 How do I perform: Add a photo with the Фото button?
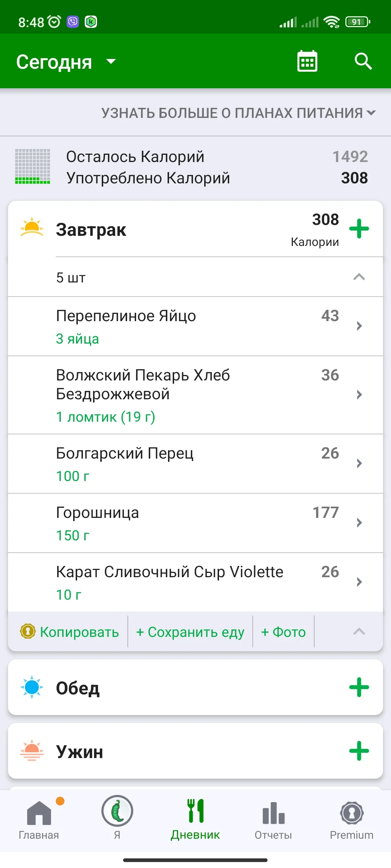pyautogui.click(x=283, y=632)
